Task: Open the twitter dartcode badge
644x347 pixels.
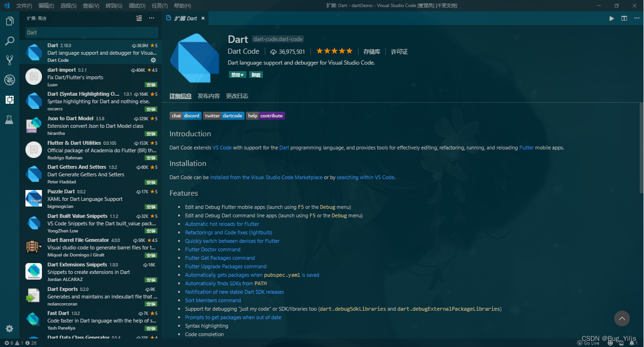Action: [x=224, y=116]
